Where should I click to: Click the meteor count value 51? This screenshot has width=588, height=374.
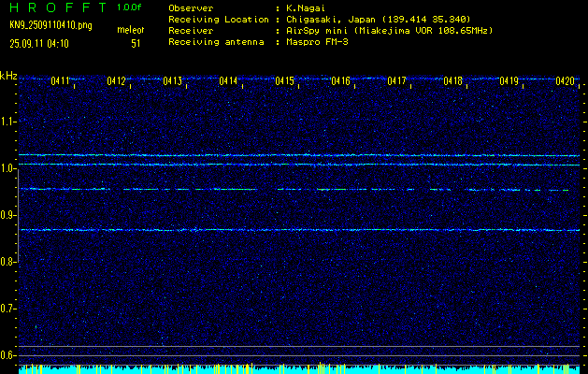[x=136, y=44]
